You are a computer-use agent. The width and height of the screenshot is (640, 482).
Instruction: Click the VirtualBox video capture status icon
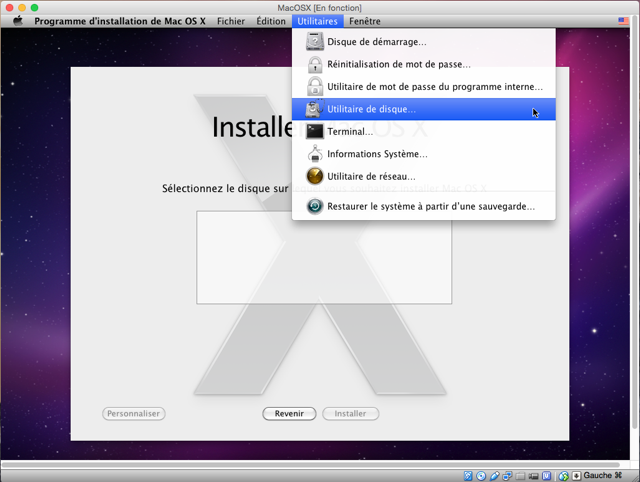tap(533, 476)
